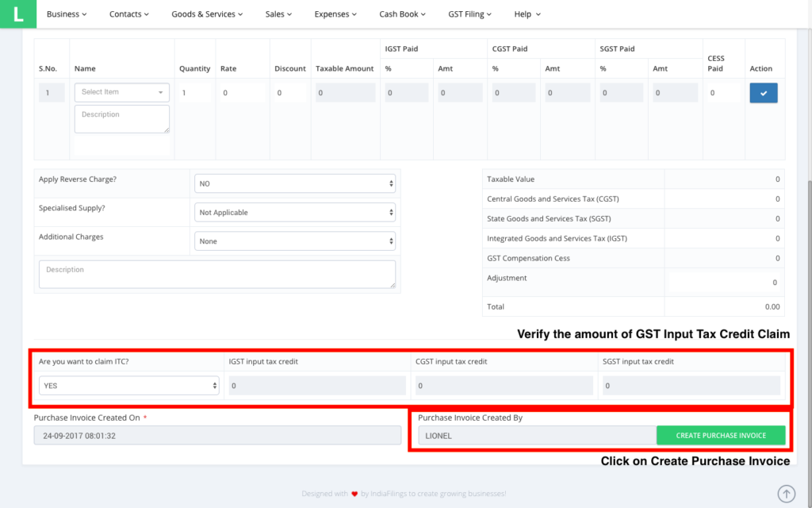
Task: Click the Quantity input field
Action: 194,93
